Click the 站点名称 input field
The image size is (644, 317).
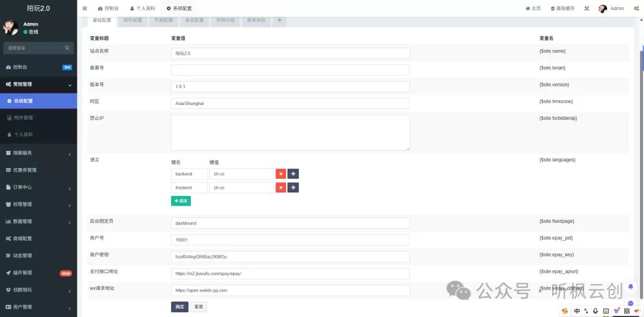(290, 53)
